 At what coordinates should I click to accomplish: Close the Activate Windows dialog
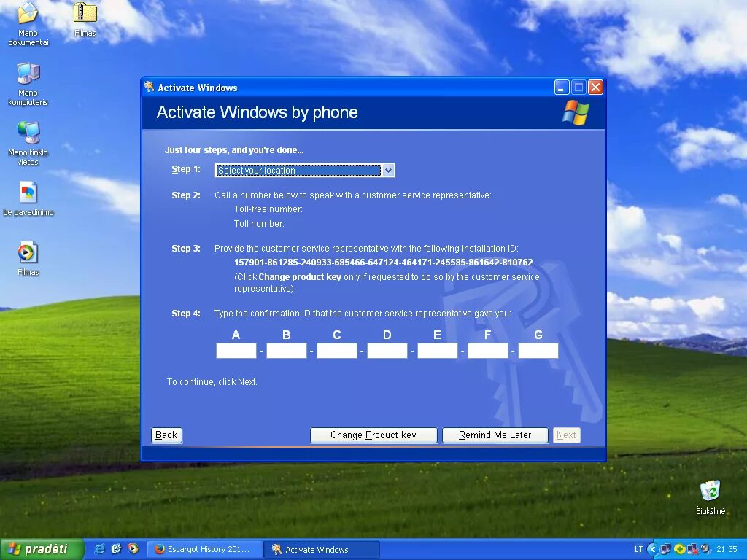[x=595, y=87]
